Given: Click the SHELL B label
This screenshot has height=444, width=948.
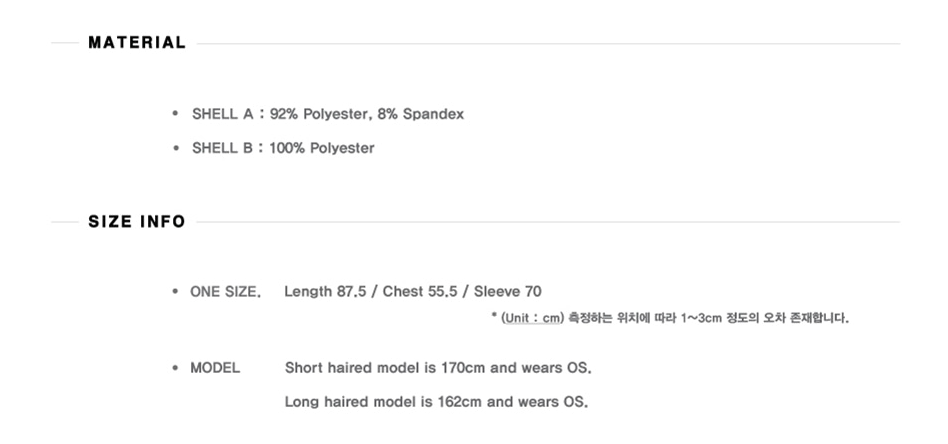Looking at the screenshot, I should point(222,148).
